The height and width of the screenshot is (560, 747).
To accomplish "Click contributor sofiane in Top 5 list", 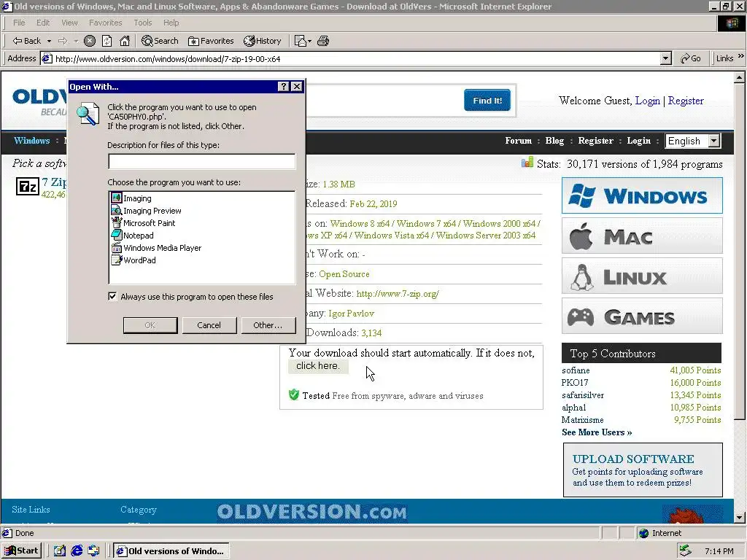I will (576, 370).
